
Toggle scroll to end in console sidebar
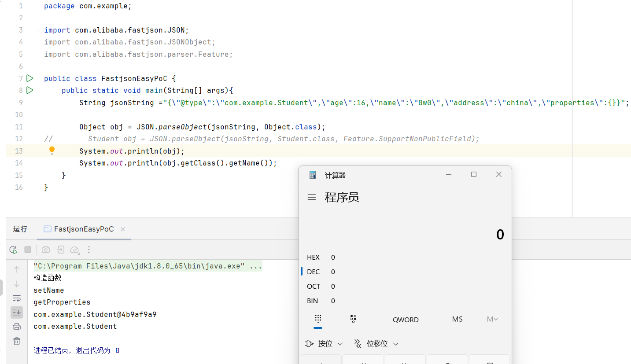[17, 313]
